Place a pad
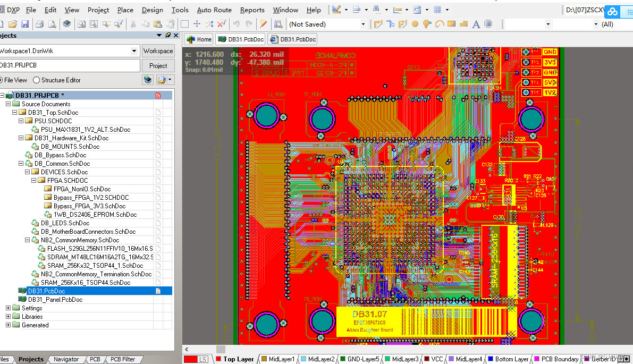Image resolution: width=633 pixels, height=364 pixels. pos(415,24)
